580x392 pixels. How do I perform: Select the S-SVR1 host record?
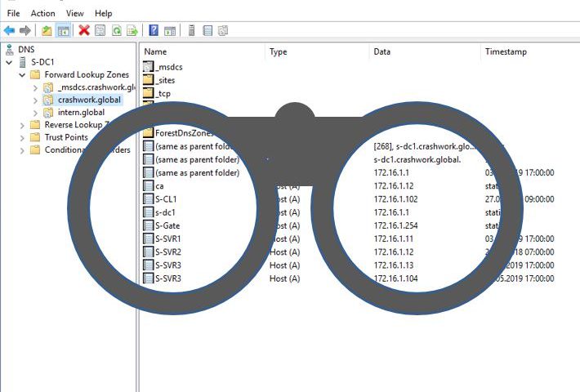point(168,239)
